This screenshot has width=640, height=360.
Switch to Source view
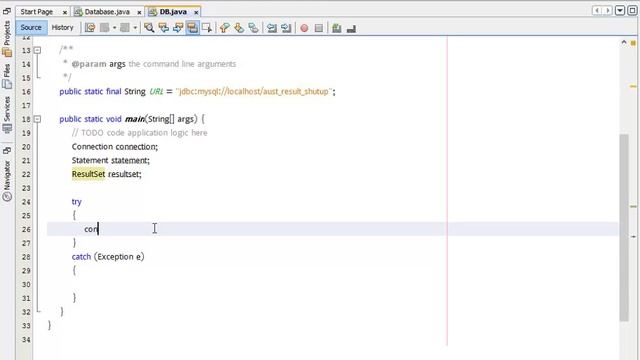[31, 27]
